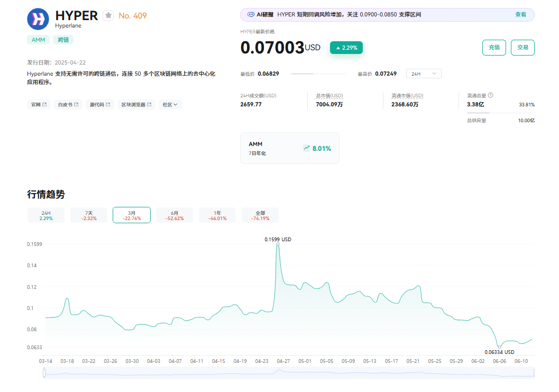Open the 24H price range dropdown
Viewport: 559px width, 392px height.
424,74
